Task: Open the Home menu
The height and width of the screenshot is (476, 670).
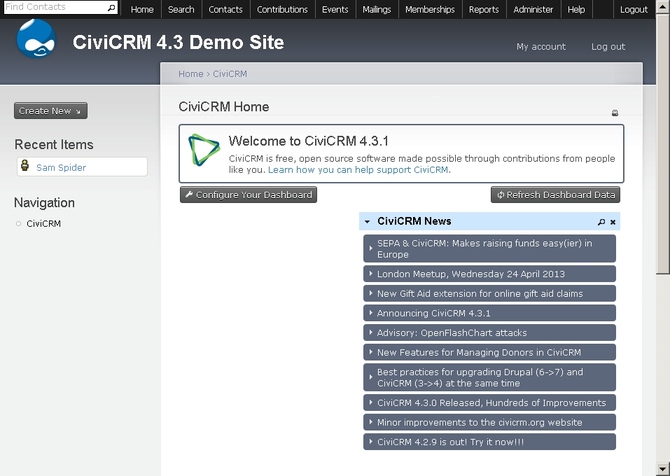Action: click(x=142, y=9)
